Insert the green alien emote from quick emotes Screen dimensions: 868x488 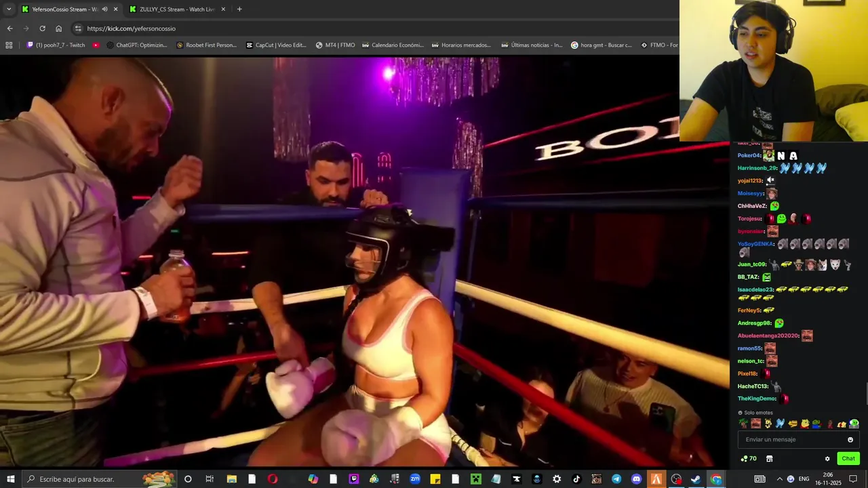(x=854, y=424)
